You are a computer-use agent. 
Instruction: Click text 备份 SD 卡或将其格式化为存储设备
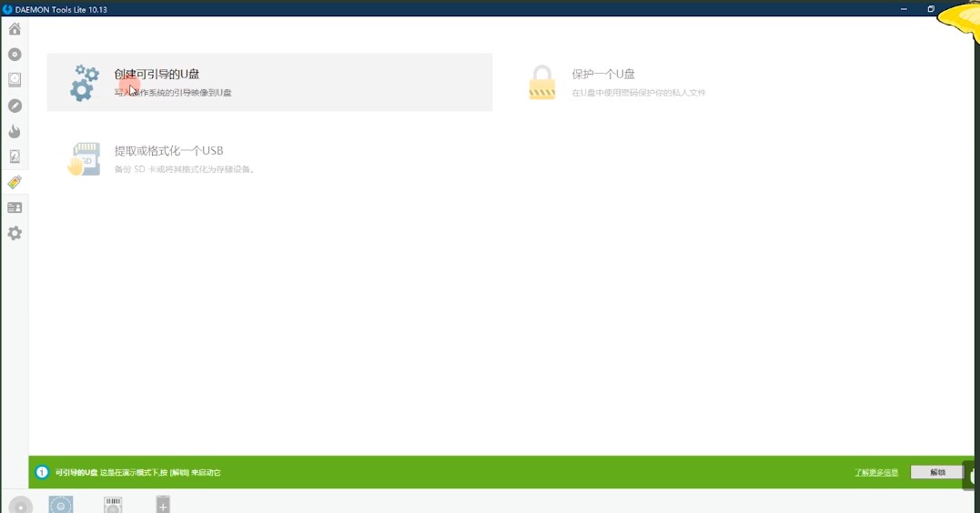coord(185,169)
